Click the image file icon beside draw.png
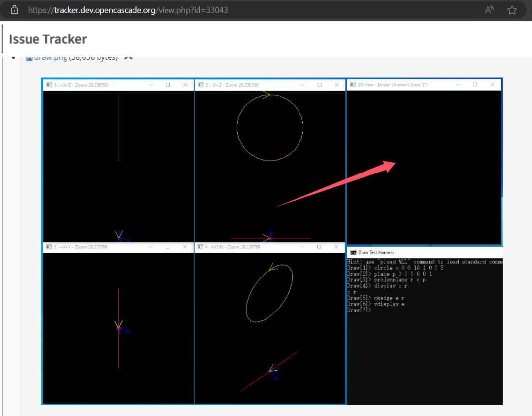This screenshot has width=532, height=416. (29, 58)
